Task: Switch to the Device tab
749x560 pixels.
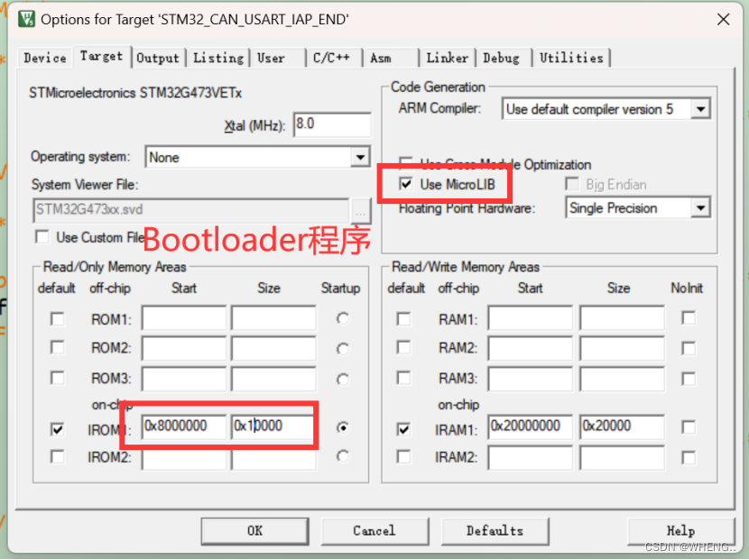Action: click(43, 57)
